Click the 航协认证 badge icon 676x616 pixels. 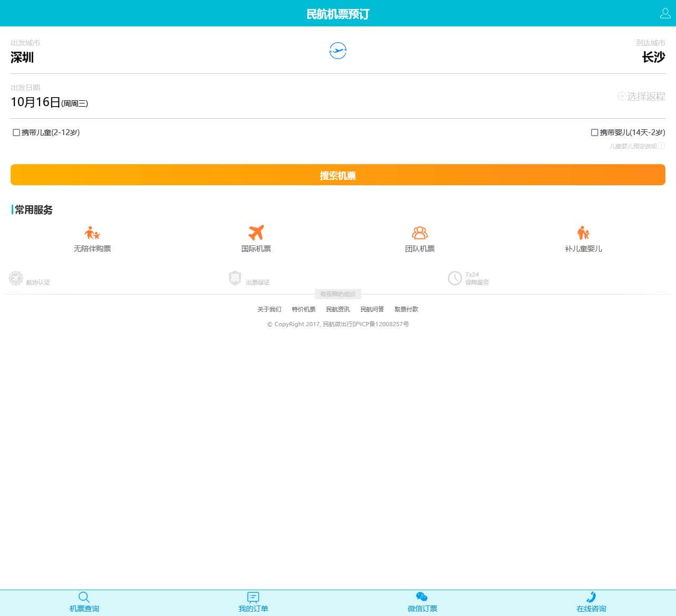coord(16,278)
